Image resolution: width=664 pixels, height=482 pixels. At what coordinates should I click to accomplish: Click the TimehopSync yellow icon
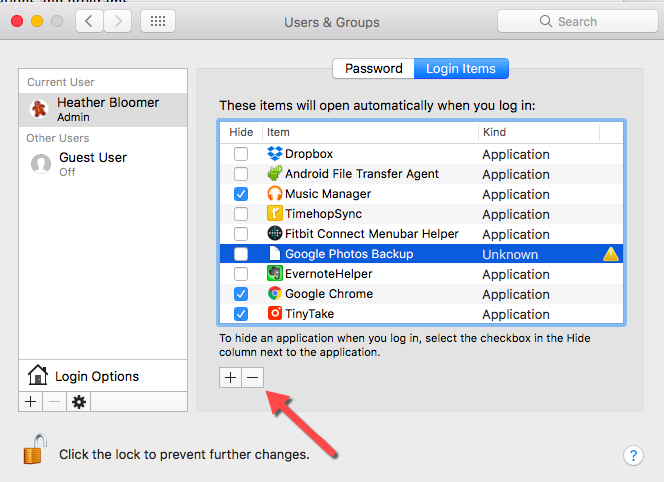(x=275, y=213)
